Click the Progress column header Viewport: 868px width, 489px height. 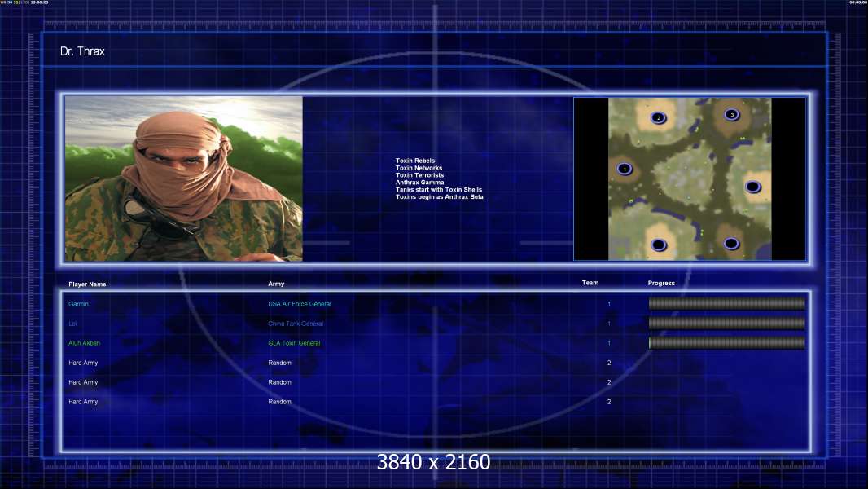click(661, 283)
